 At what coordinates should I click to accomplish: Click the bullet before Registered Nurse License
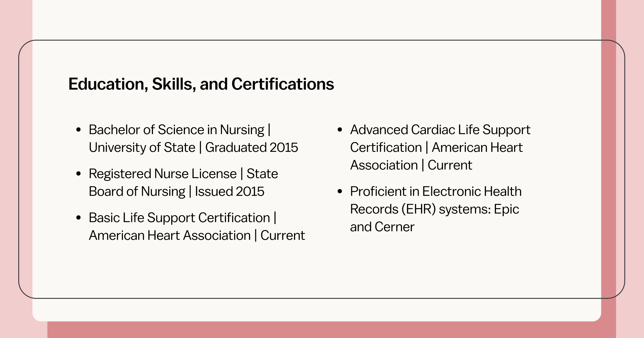pyautogui.click(x=79, y=174)
